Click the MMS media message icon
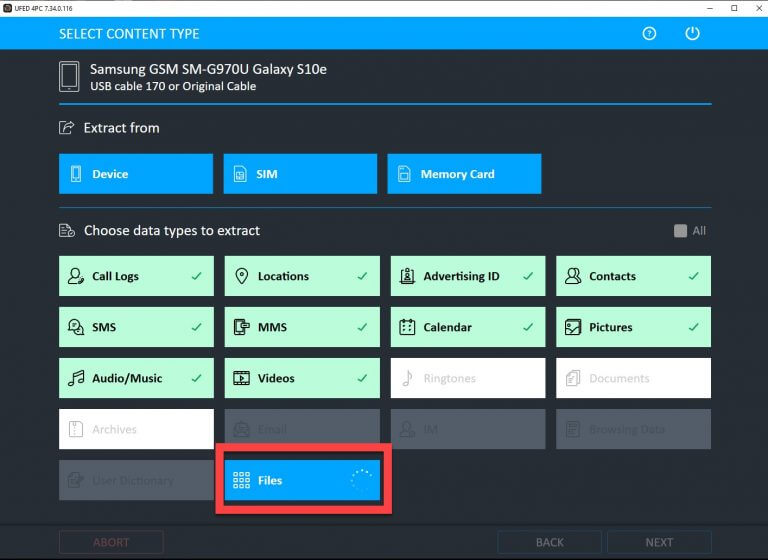Viewport: 768px width, 560px height. coord(241,327)
